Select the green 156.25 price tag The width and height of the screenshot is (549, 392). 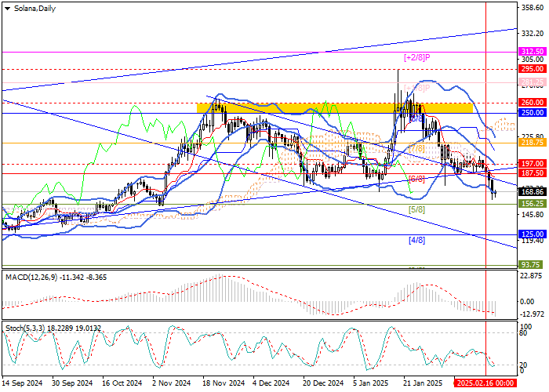(x=533, y=203)
